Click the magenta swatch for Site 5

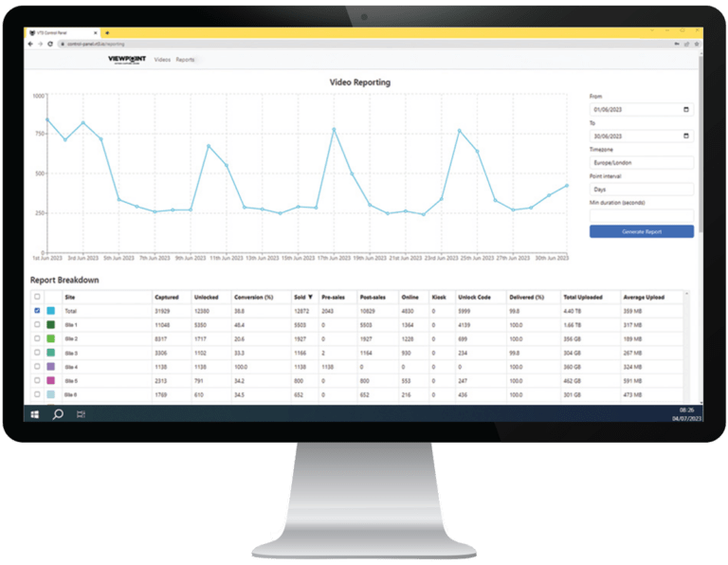tap(50, 380)
